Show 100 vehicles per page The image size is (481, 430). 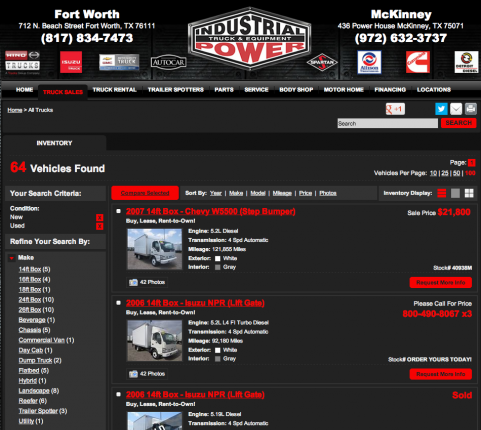(x=470, y=173)
